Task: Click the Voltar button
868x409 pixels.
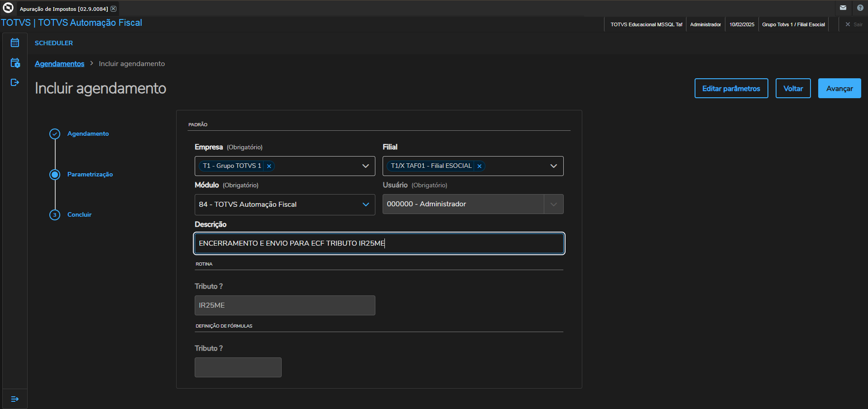Action: coord(793,89)
